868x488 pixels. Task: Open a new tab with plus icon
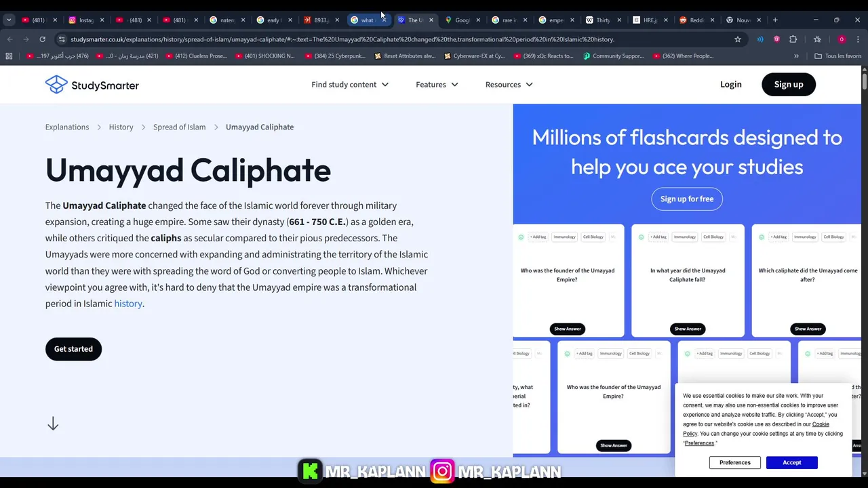pyautogui.click(x=775, y=20)
